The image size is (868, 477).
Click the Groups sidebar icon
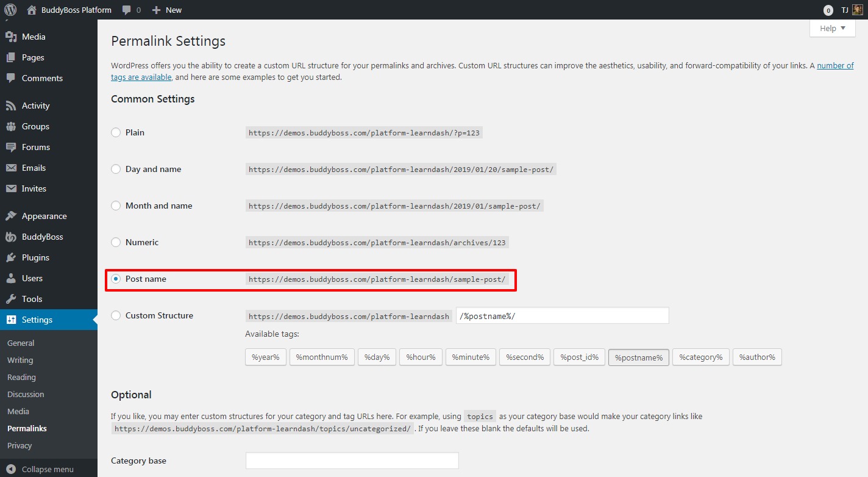[11, 126]
